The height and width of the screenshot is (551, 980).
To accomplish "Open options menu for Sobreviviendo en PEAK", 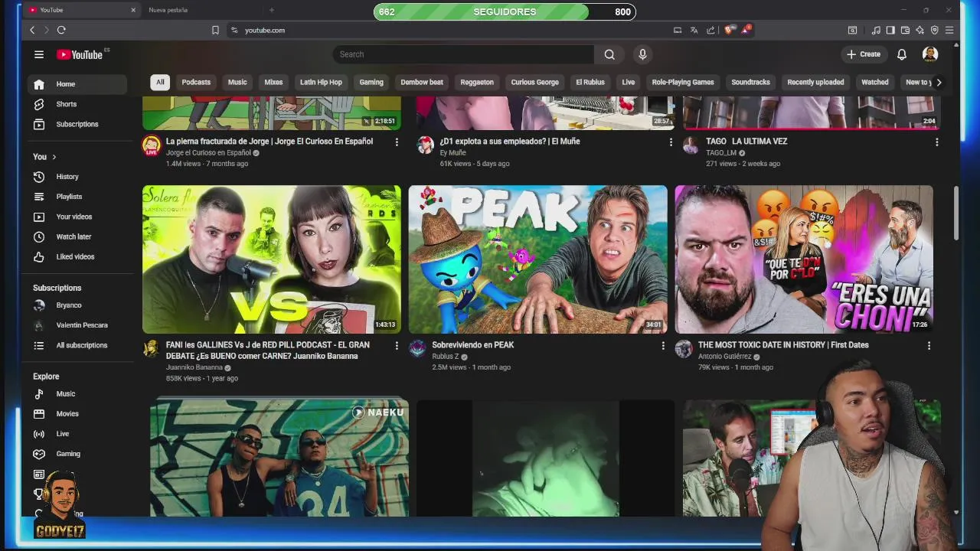I will [663, 346].
